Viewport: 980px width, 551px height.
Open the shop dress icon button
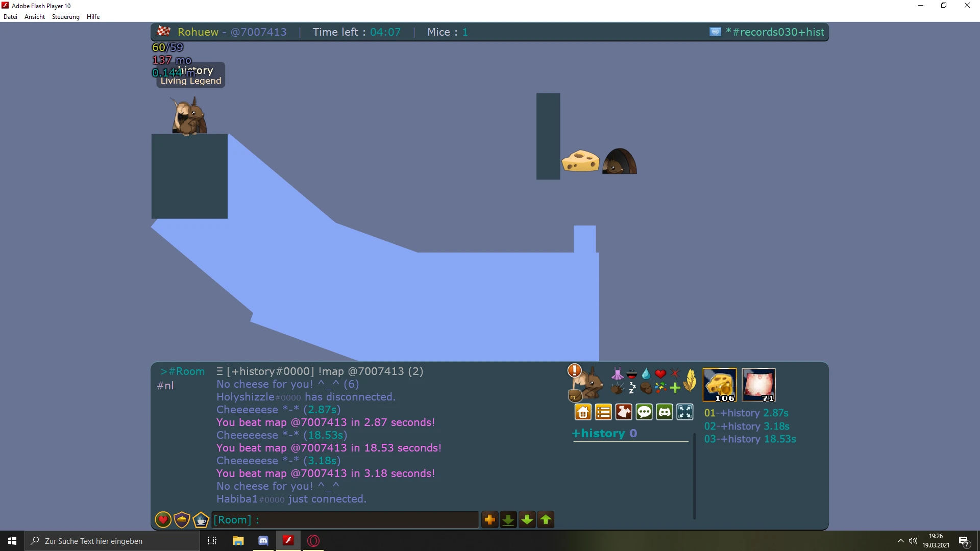[624, 412]
